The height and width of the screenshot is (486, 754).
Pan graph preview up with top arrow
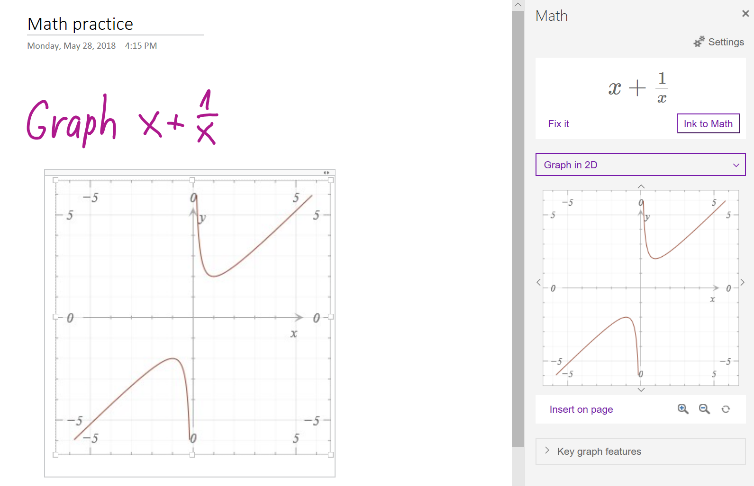coord(641,185)
